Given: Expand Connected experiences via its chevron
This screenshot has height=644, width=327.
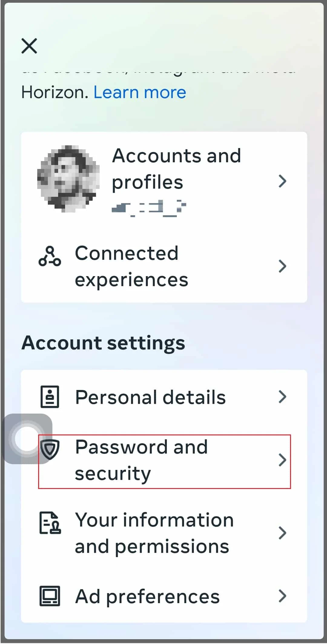Looking at the screenshot, I should click(282, 266).
